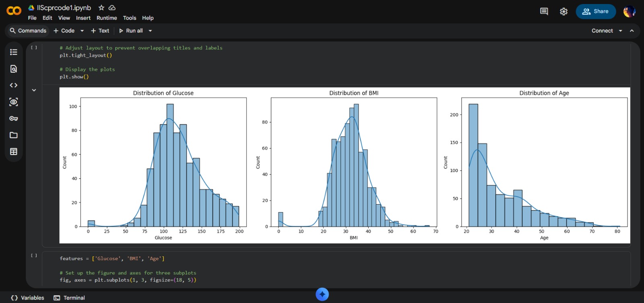
Task: Expand the Code insert dropdown arrow
Action: pyautogui.click(x=82, y=31)
